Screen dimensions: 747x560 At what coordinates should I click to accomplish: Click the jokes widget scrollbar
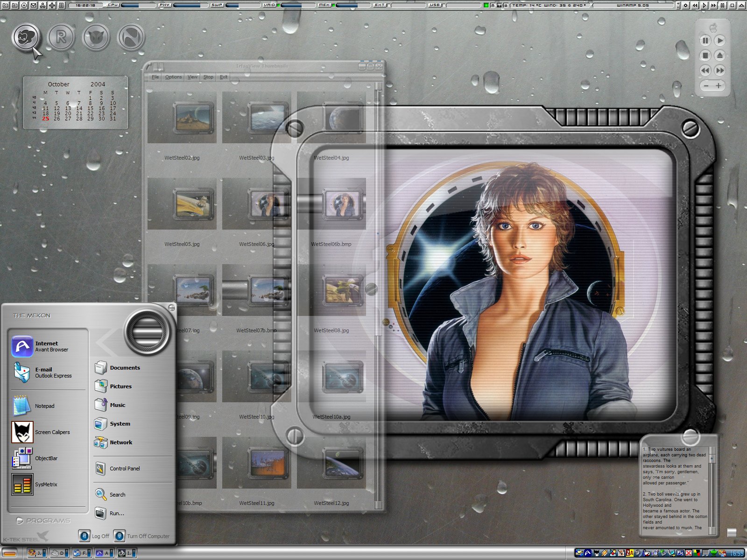pyautogui.click(x=712, y=490)
